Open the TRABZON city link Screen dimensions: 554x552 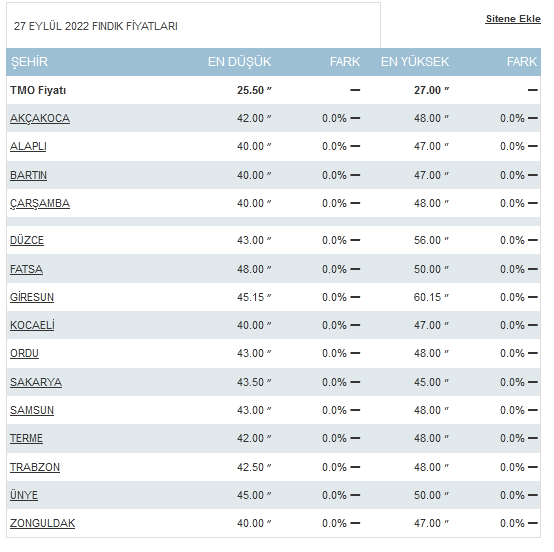tap(35, 468)
